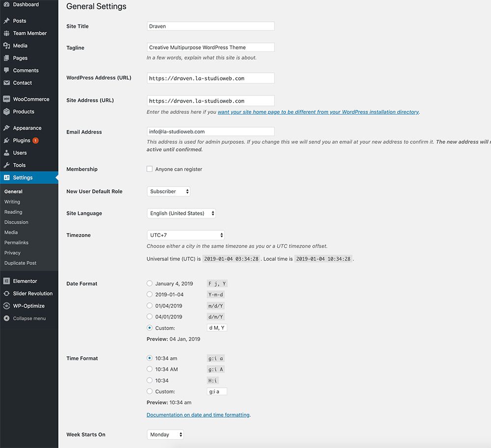Click into the Site Title text field

click(x=210, y=26)
